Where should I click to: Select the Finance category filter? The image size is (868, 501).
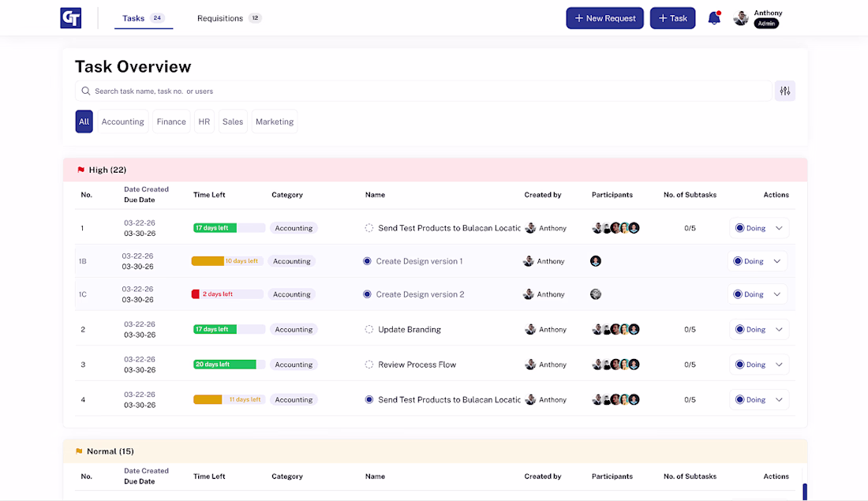(171, 122)
